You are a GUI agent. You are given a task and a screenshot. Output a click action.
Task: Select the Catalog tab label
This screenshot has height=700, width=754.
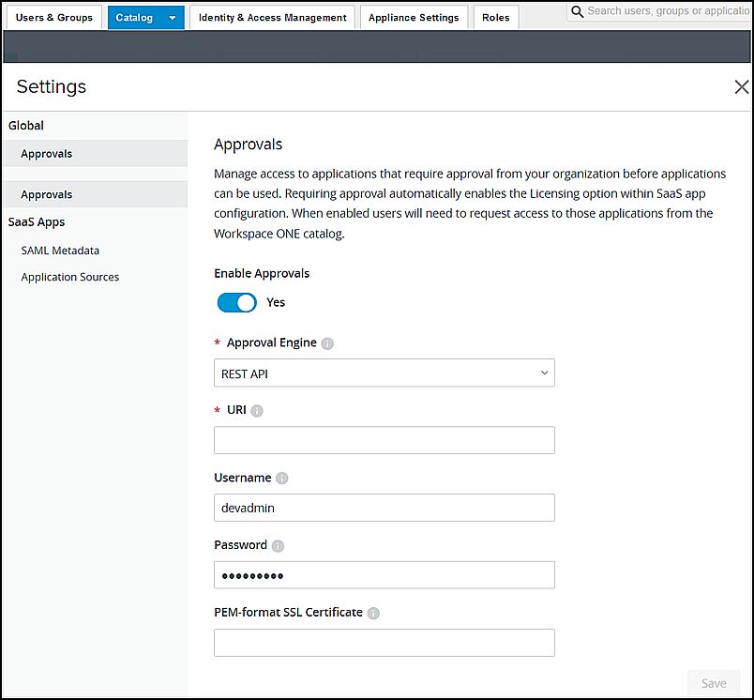coord(134,18)
